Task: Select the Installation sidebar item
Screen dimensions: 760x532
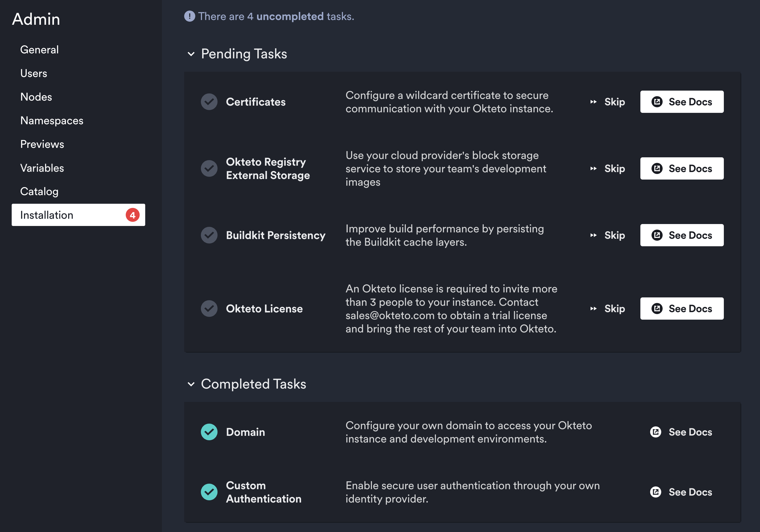Action: pyautogui.click(x=78, y=215)
